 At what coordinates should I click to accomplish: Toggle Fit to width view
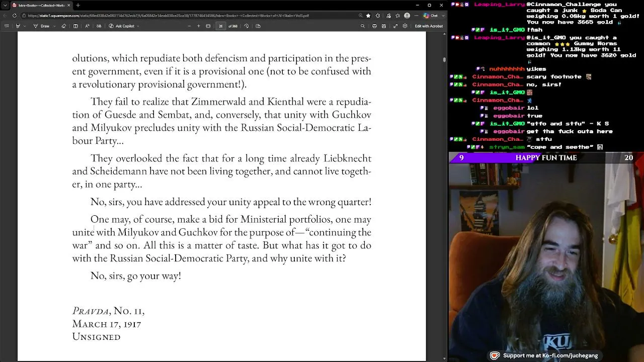click(208, 26)
